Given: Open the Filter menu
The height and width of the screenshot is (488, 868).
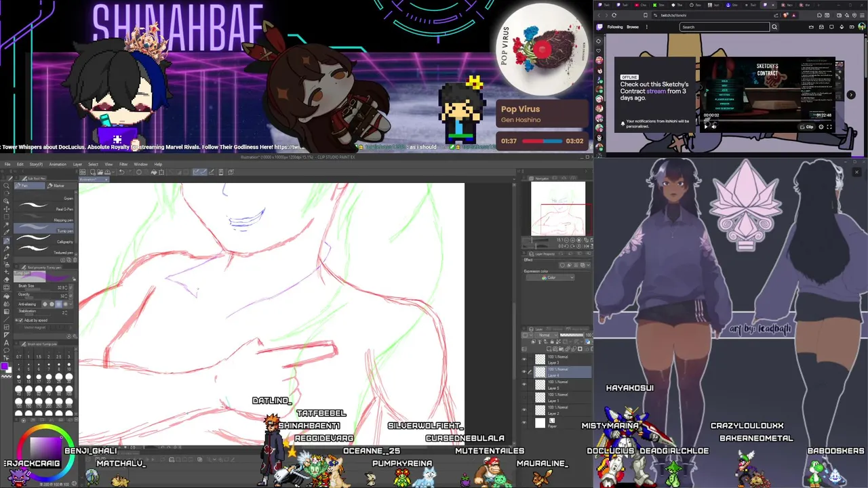Looking at the screenshot, I should tap(123, 164).
